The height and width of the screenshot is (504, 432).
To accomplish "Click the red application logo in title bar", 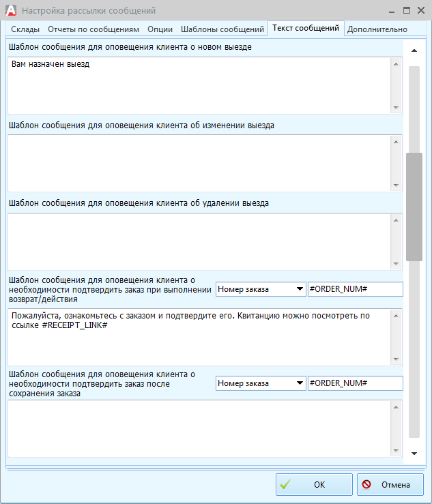I will pos(10,10).
